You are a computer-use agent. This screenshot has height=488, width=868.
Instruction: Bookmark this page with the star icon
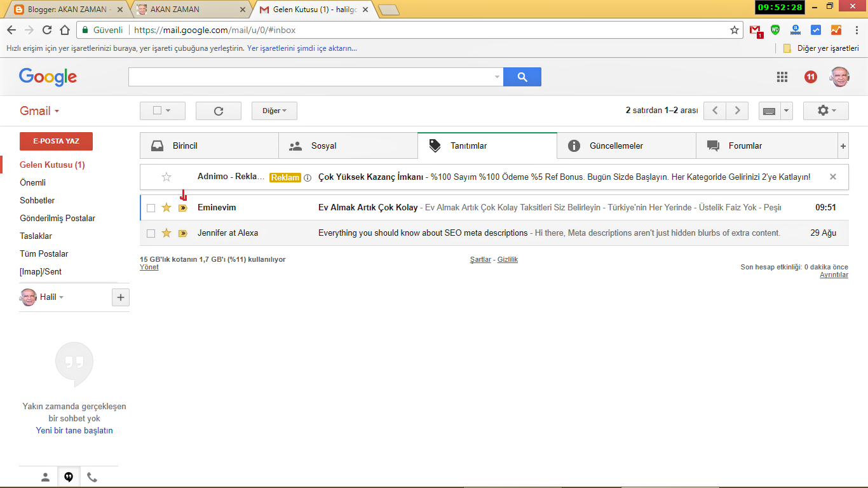pyautogui.click(x=735, y=30)
